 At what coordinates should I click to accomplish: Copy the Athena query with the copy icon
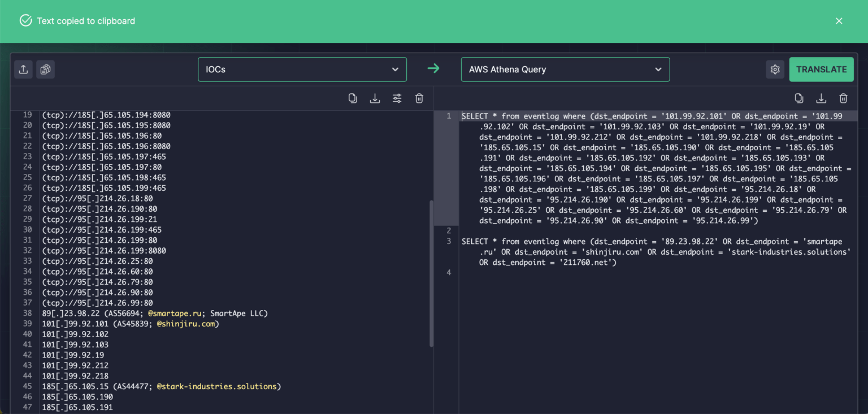[x=799, y=98]
